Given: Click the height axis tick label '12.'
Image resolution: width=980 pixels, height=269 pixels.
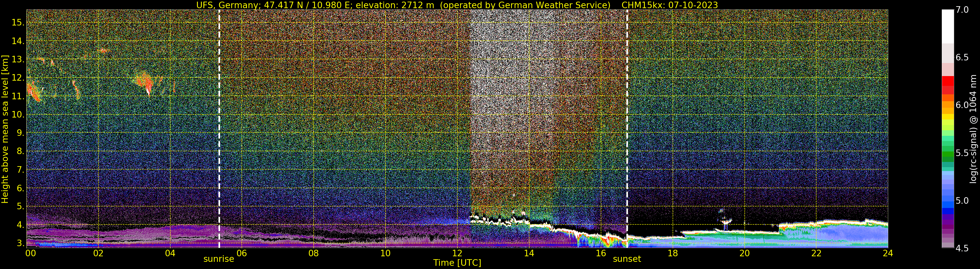Looking at the screenshot, I should click(18, 78).
